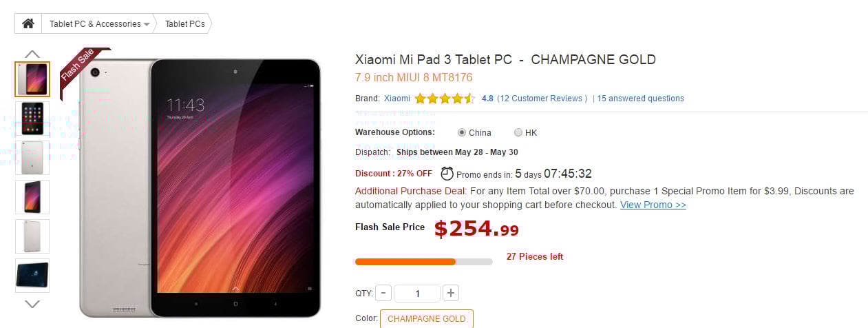Follow the View Promo link
Screen dimensions: 868x328
coord(653,205)
